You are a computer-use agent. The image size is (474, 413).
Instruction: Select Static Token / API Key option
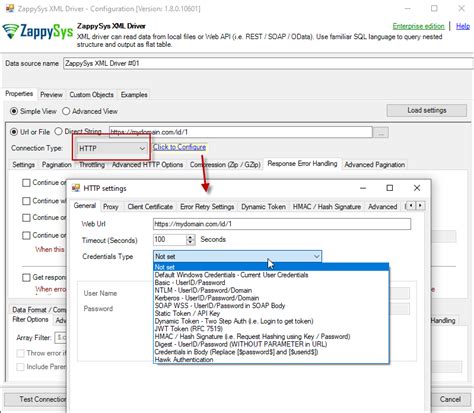[271, 313]
